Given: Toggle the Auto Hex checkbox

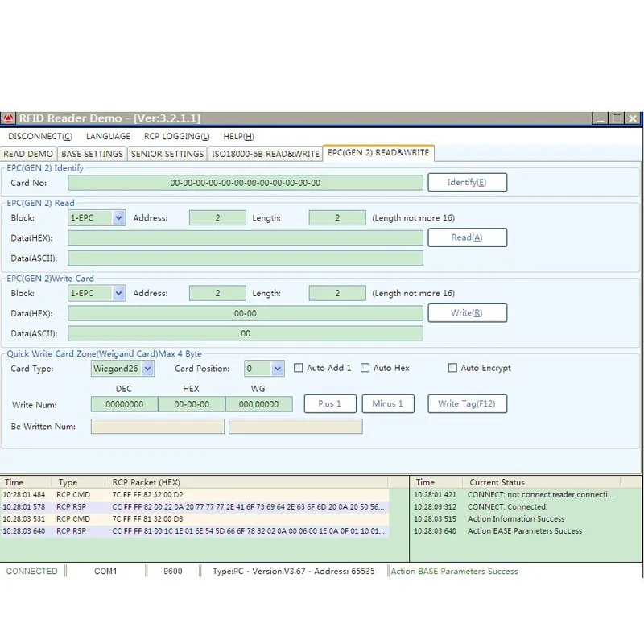Looking at the screenshot, I should (x=365, y=368).
